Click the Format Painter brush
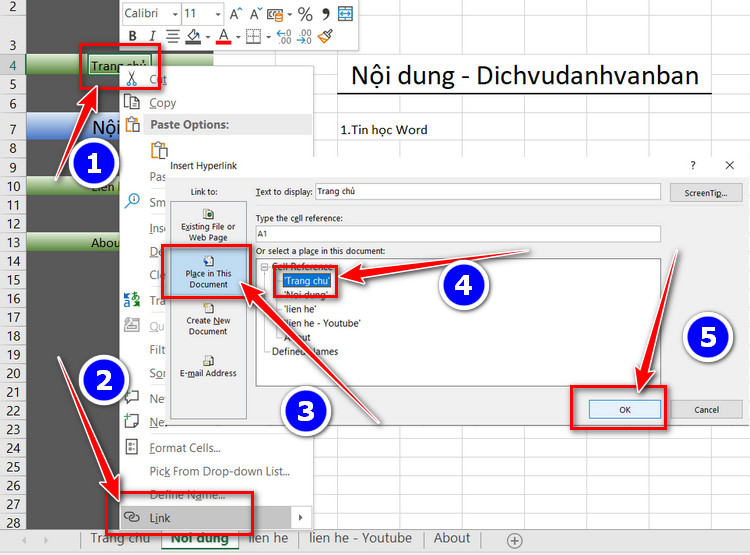The width and height of the screenshot is (750, 555). coord(325,36)
